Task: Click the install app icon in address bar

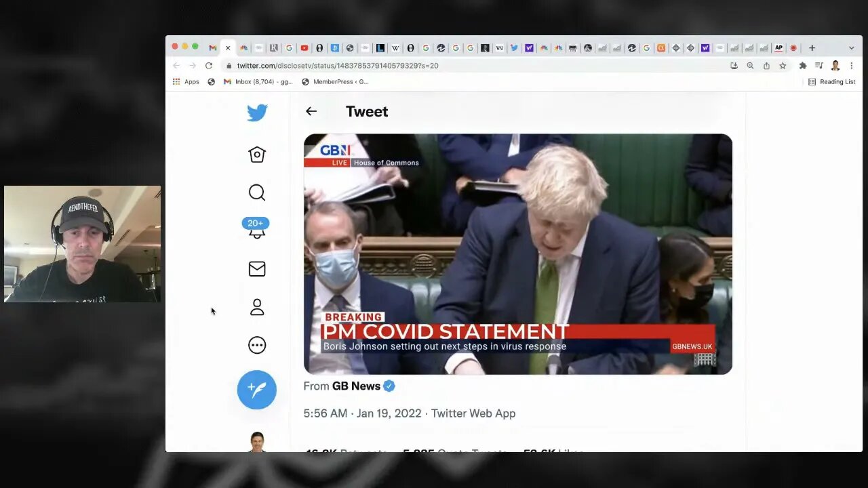Action: click(x=734, y=66)
